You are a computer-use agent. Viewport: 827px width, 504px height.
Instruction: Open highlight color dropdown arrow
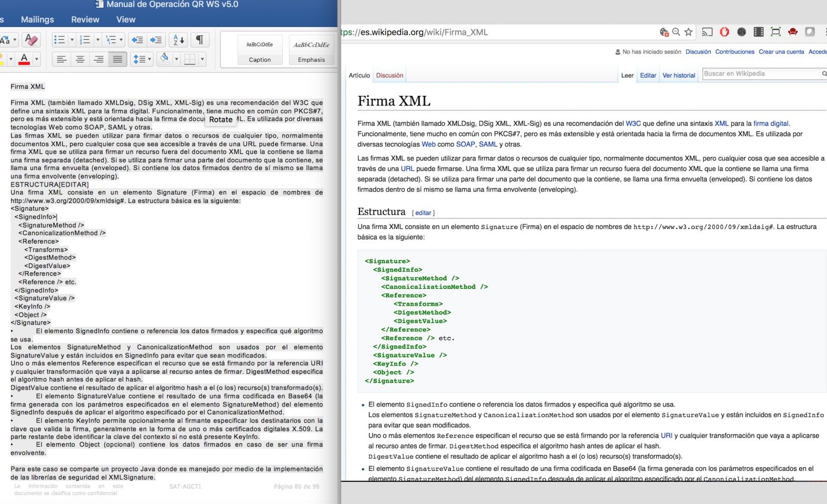coord(10,59)
